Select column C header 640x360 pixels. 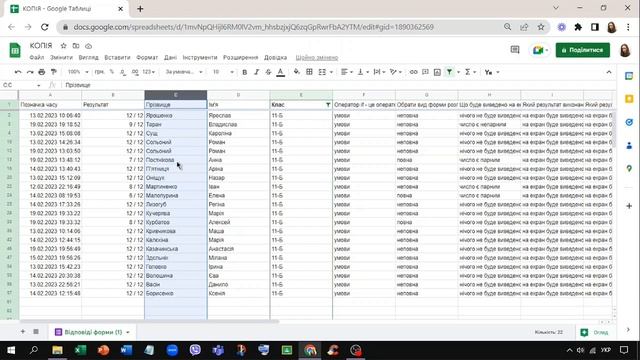[x=176, y=95]
